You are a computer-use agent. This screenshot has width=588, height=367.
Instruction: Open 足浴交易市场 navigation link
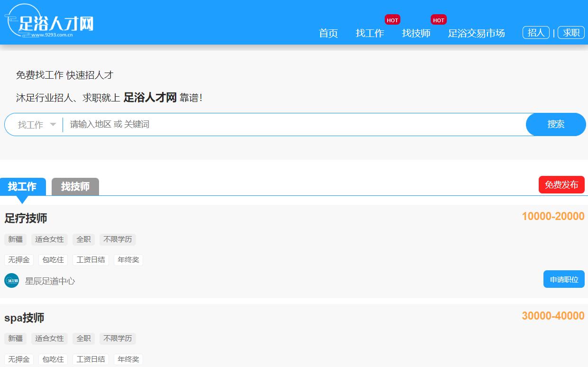tap(476, 33)
